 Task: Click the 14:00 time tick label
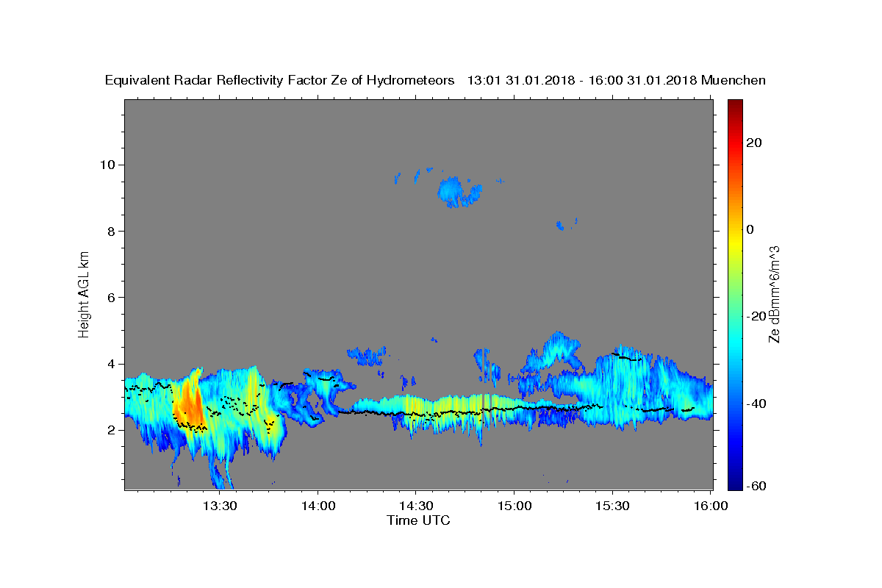(x=318, y=506)
